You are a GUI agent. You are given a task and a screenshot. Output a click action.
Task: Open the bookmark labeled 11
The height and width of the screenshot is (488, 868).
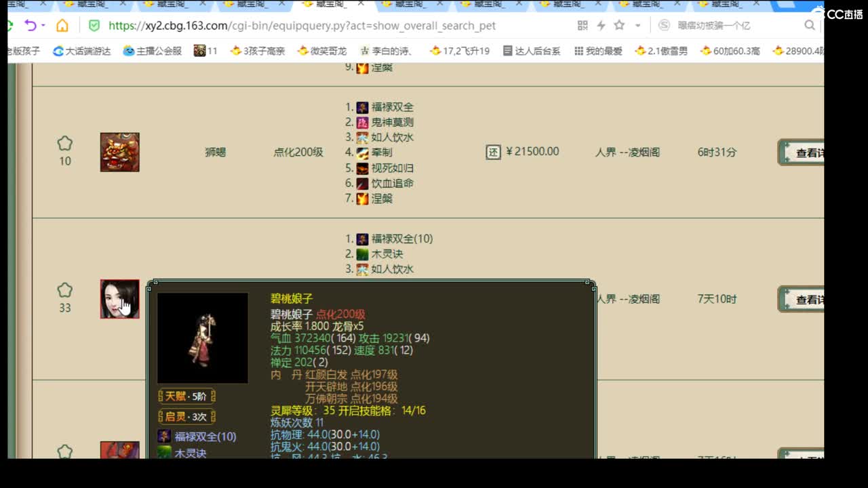coord(205,51)
